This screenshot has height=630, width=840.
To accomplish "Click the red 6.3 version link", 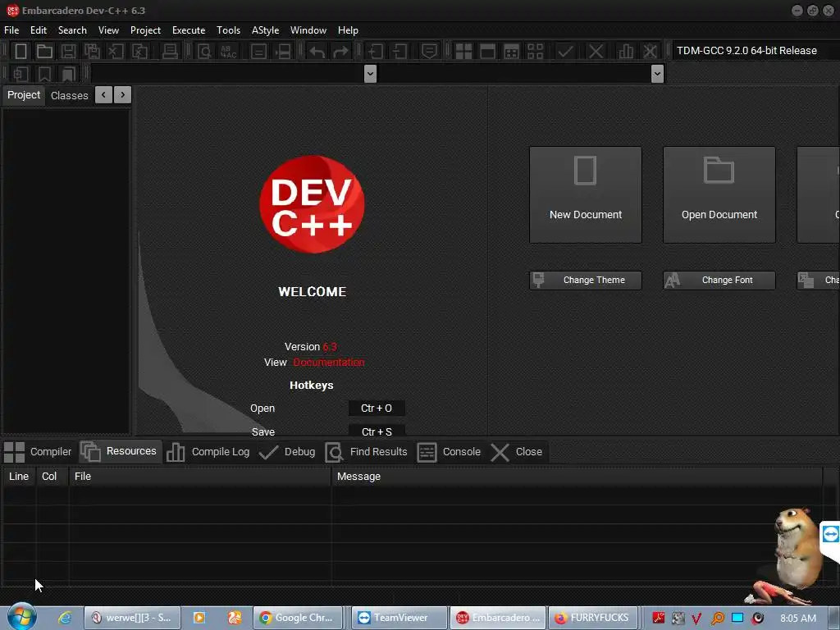I will coord(330,347).
